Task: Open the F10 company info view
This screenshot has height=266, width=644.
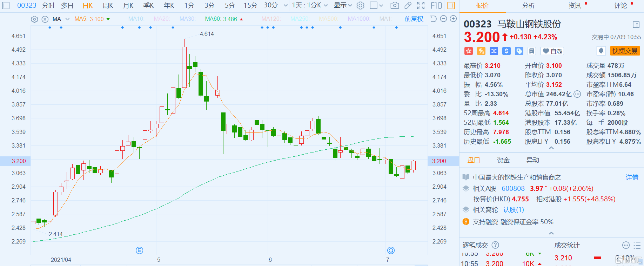Action: 436,5
